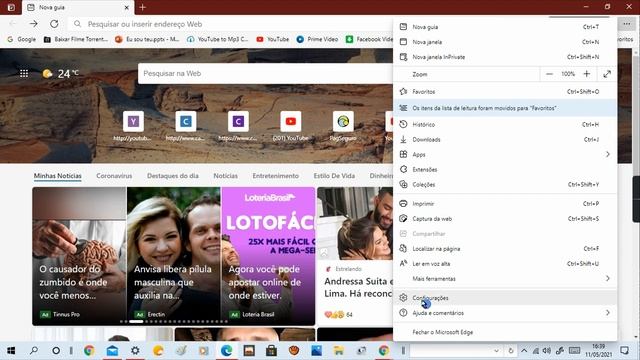This screenshot has width=640, height=360.
Task: Open the notification center icon
Action: (x=624, y=351)
